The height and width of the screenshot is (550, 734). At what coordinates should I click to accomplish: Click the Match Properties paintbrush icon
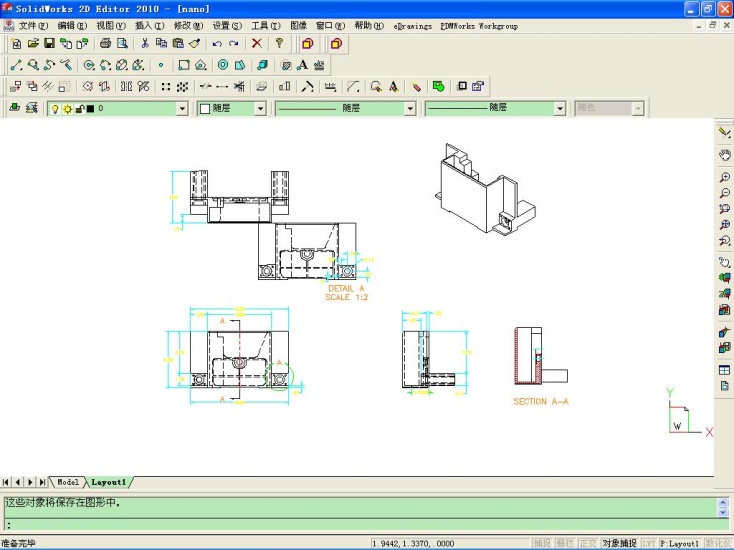click(195, 44)
